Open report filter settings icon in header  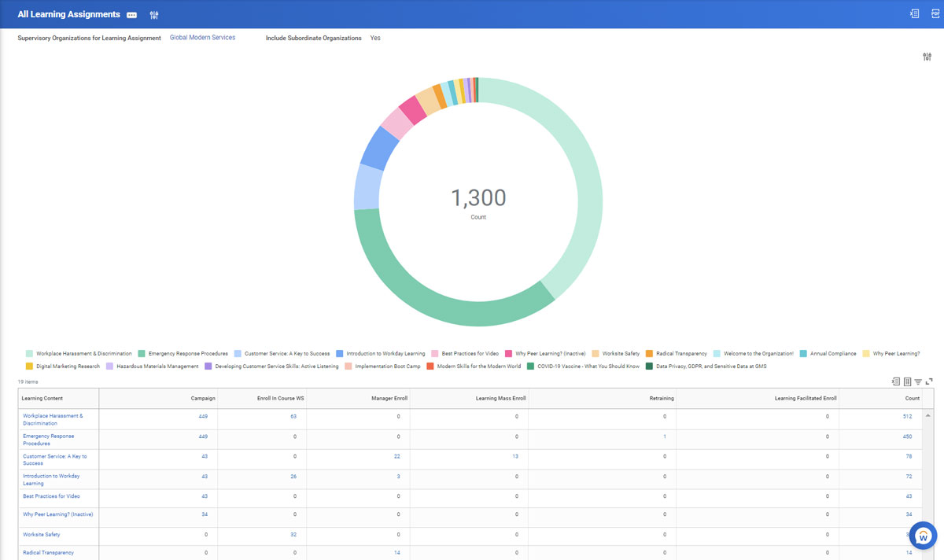click(x=154, y=15)
